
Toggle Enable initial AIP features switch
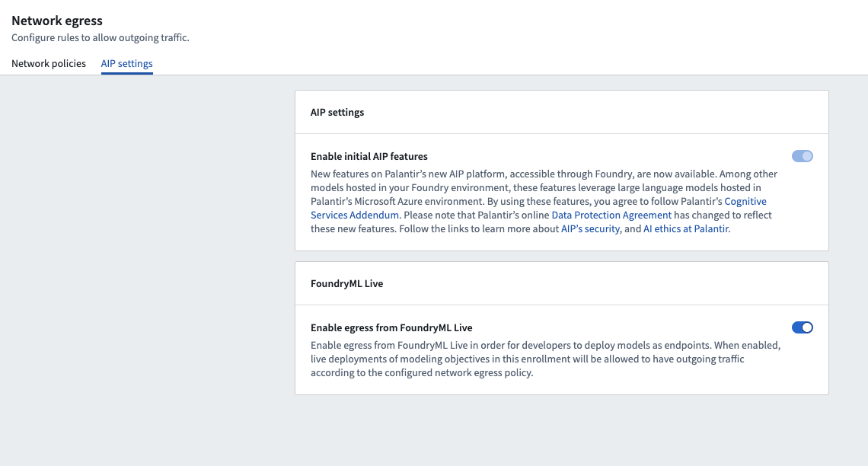pos(802,156)
